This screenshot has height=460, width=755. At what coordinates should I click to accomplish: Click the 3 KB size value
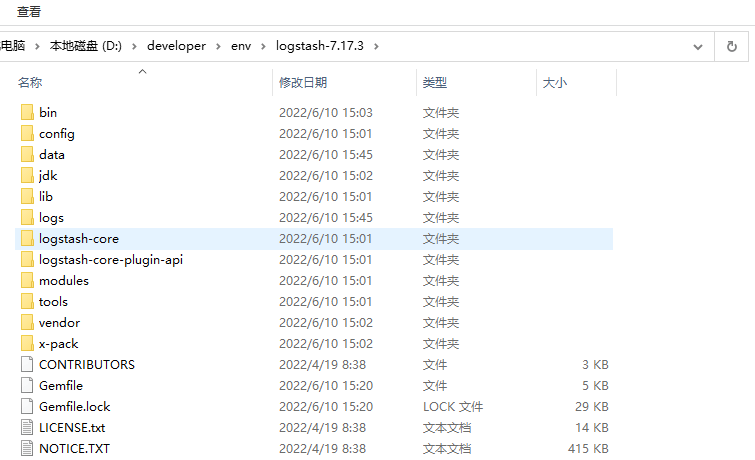[x=595, y=365]
